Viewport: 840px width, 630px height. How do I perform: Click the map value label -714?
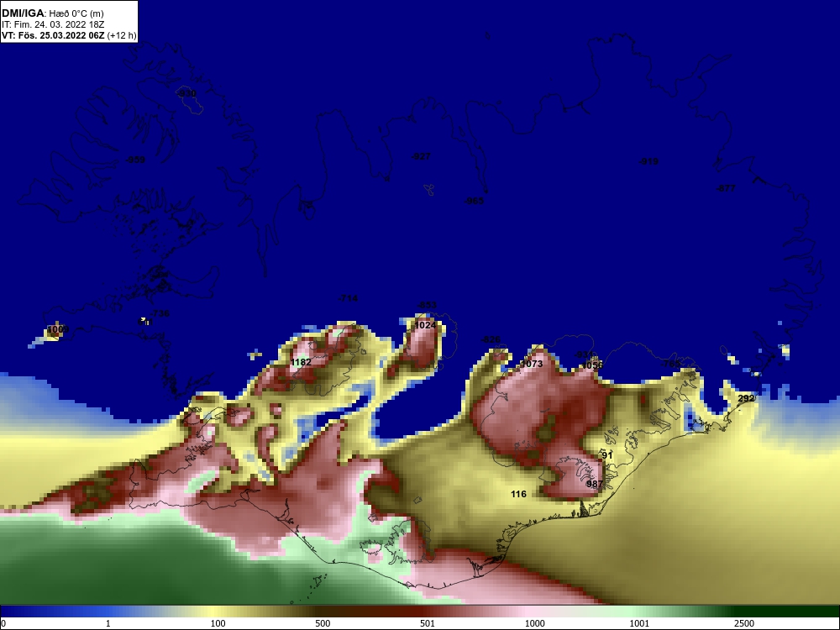(x=348, y=298)
